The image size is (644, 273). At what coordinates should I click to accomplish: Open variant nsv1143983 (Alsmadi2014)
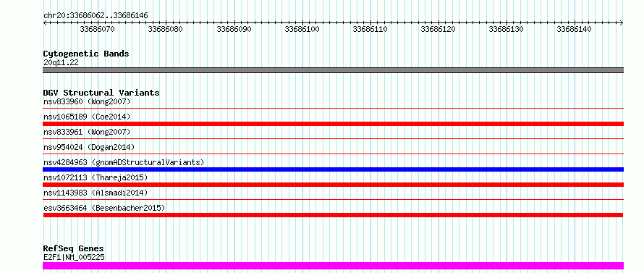96,193
